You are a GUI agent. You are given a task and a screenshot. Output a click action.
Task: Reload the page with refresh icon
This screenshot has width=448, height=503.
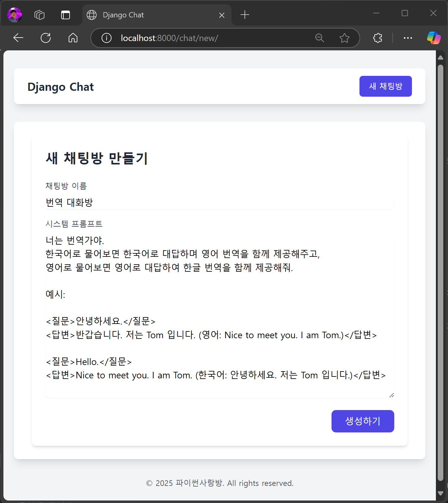[46, 38]
